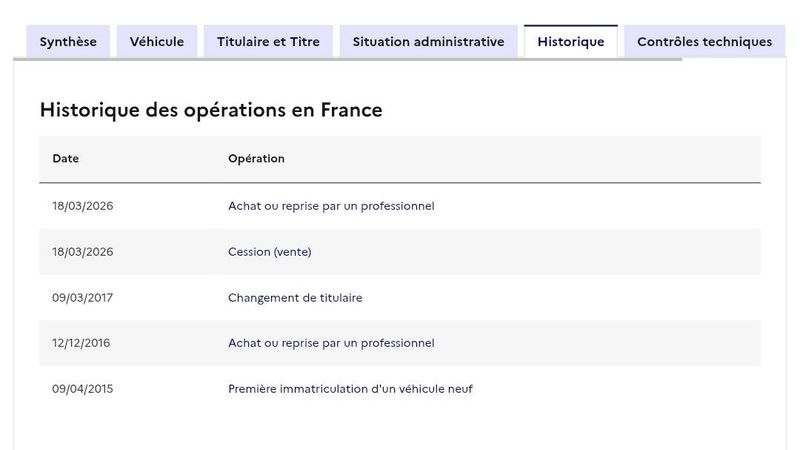This screenshot has width=800, height=450.
Task: Click the 2016 'Achat ou reprise par un professionnel' entry
Action: click(x=331, y=343)
